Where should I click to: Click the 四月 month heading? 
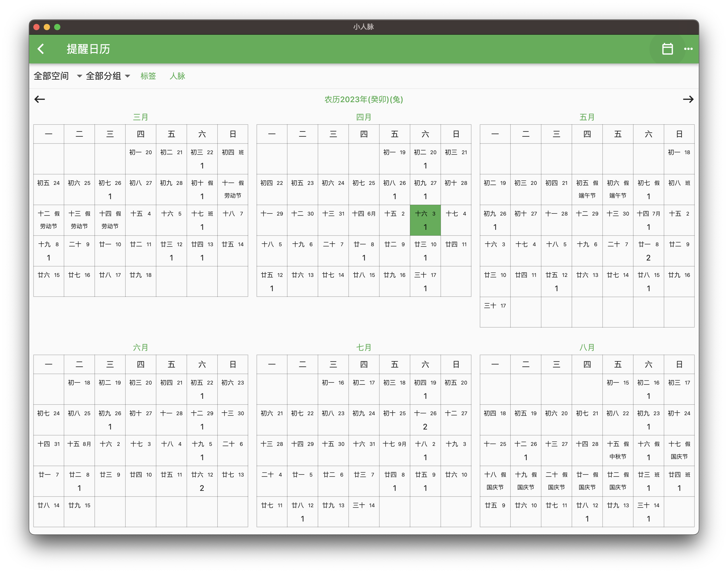click(x=364, y=117)
